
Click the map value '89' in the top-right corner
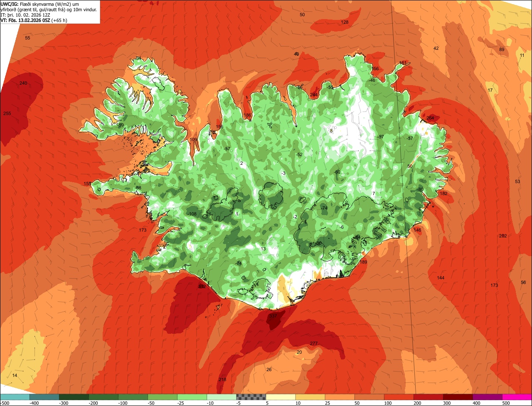click(502, 50)
